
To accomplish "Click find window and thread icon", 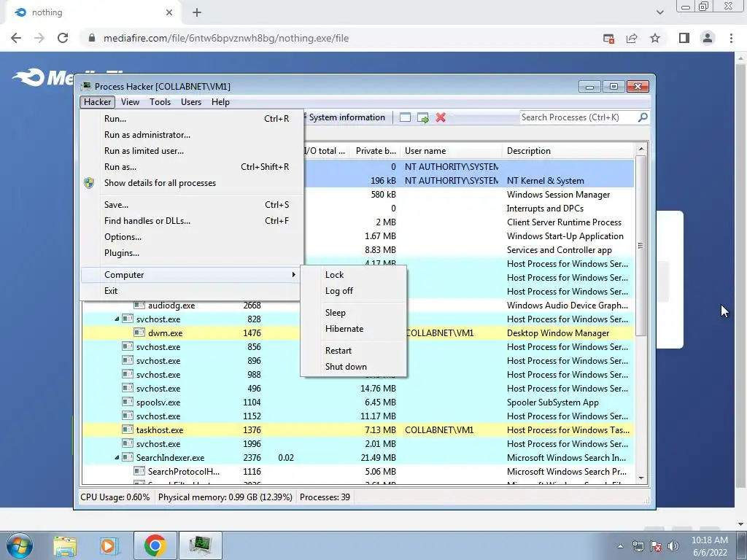I will [x=422, y=117].
